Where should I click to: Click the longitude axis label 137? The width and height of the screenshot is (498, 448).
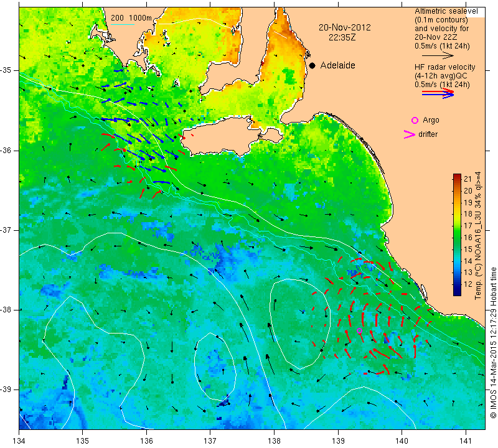click(210, 441)
